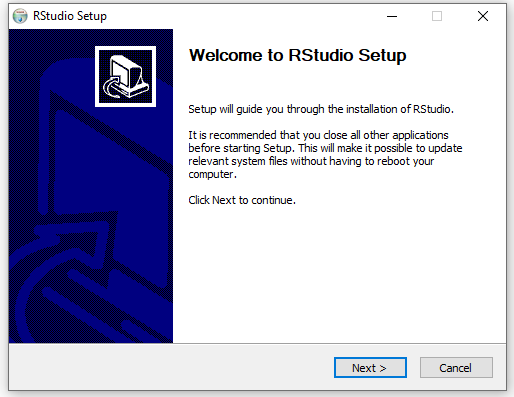Minimize the RStudio Setup window

(x=392, y=16)
